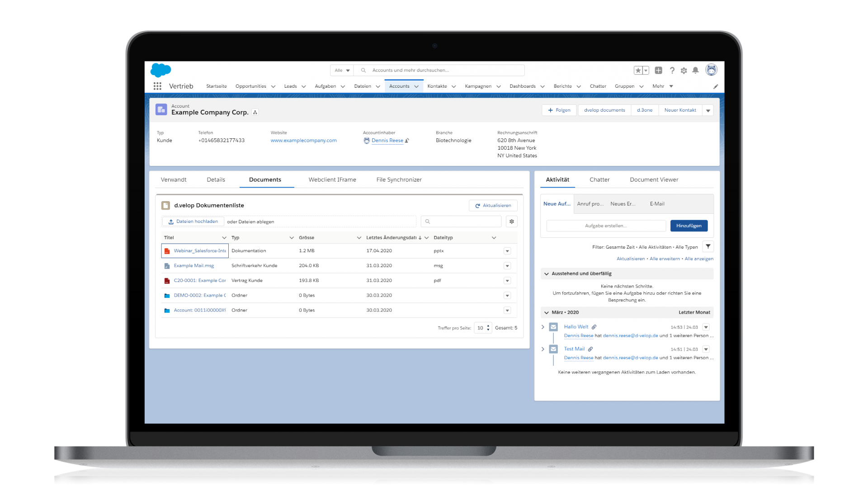Click folder icon of DEMO-0002 row
This screenshot has height=499, width=868.
[x=167, y=296]
